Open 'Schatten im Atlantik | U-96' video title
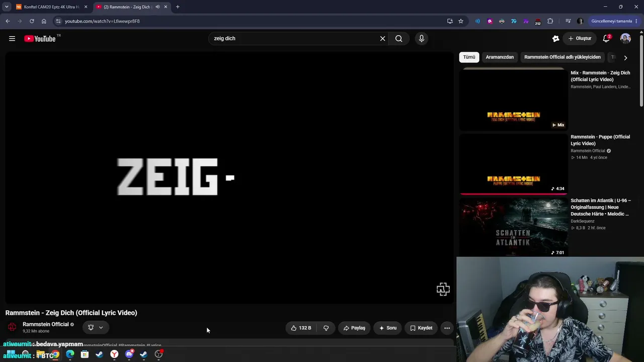This screenshot has height=362, width=644. click(x=601, y=207)
